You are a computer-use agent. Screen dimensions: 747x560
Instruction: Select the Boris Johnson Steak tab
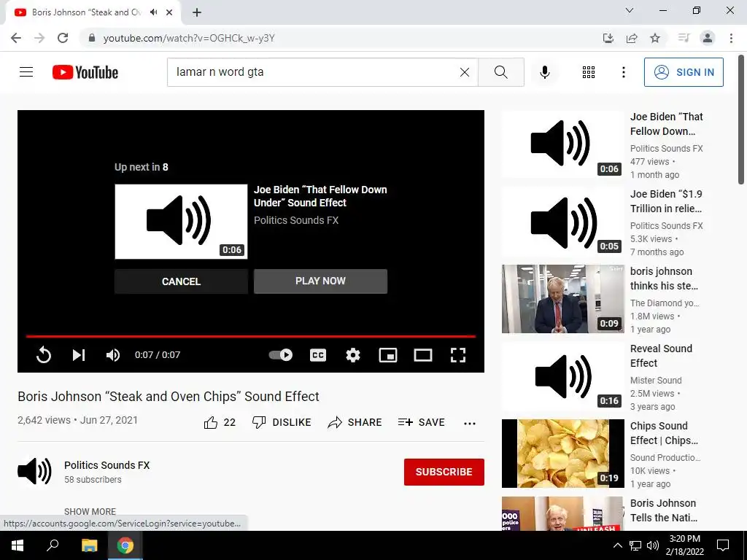(x=86, y=12)
